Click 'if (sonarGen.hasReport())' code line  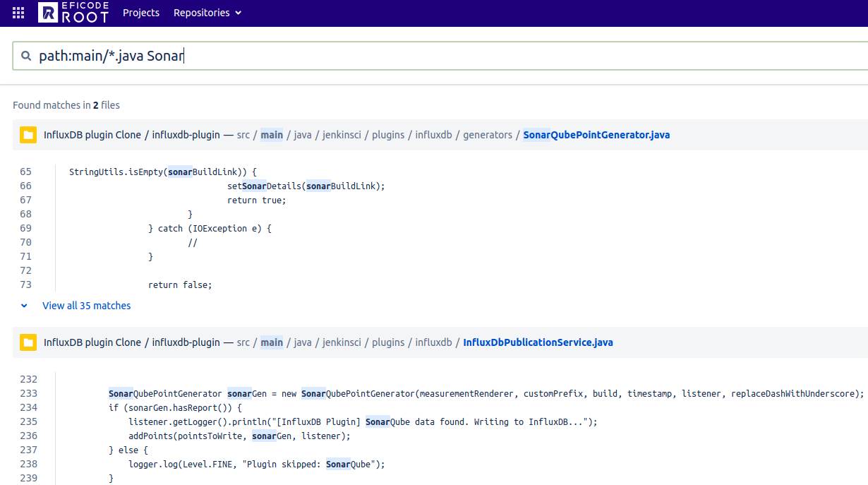tap(175, 407)
